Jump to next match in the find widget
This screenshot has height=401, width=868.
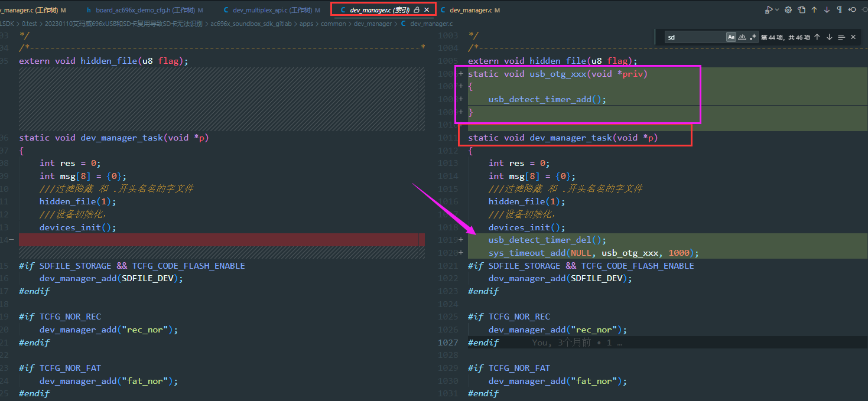(829, 37)
